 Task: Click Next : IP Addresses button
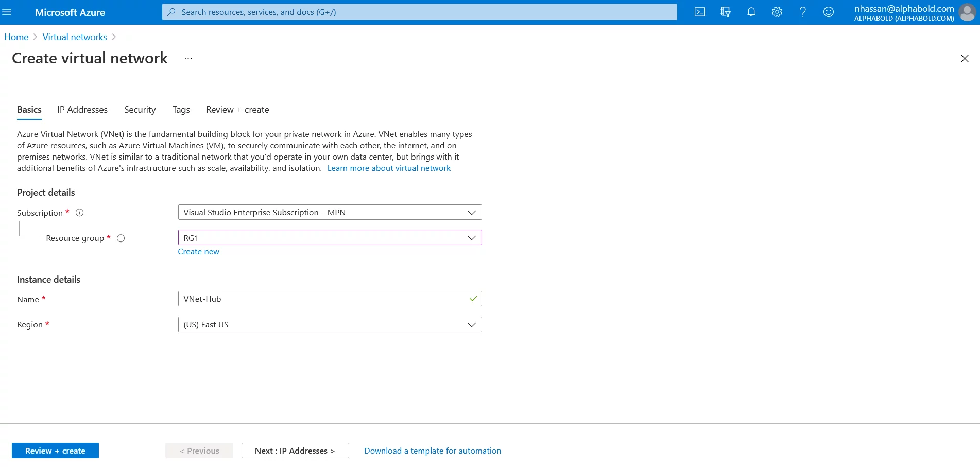point(295,451)
